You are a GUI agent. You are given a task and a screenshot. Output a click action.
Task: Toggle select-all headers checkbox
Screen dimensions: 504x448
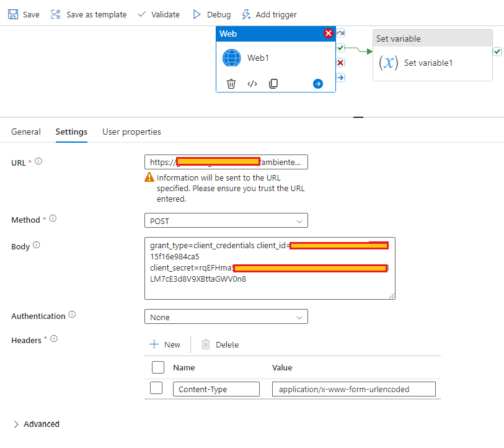pos(158,367)
